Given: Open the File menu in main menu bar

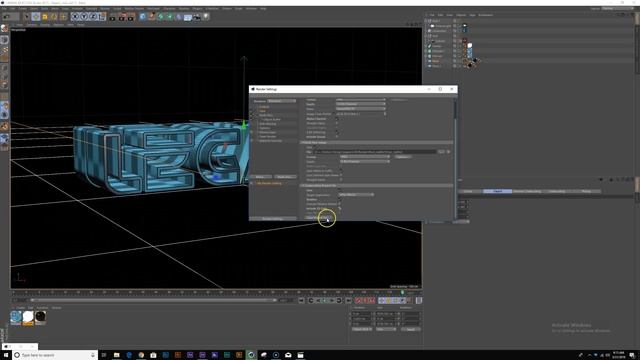Looking at the screenshot, I should tap(4, 8).
